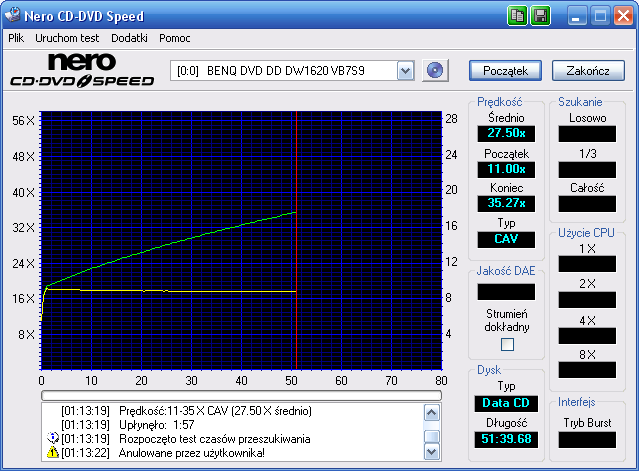Viewport: 639px width, 471px height.
Task: Click the log scroll down arrow
Action: [x=432, y=451]
